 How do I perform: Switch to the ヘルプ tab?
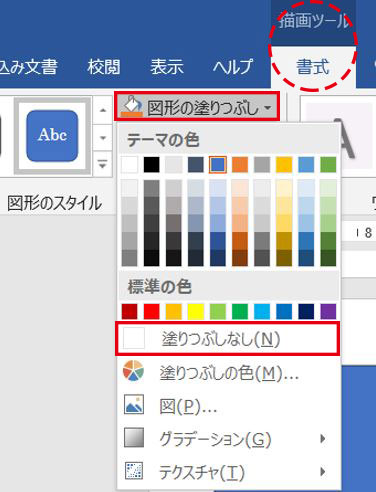(x=233, y=67)
